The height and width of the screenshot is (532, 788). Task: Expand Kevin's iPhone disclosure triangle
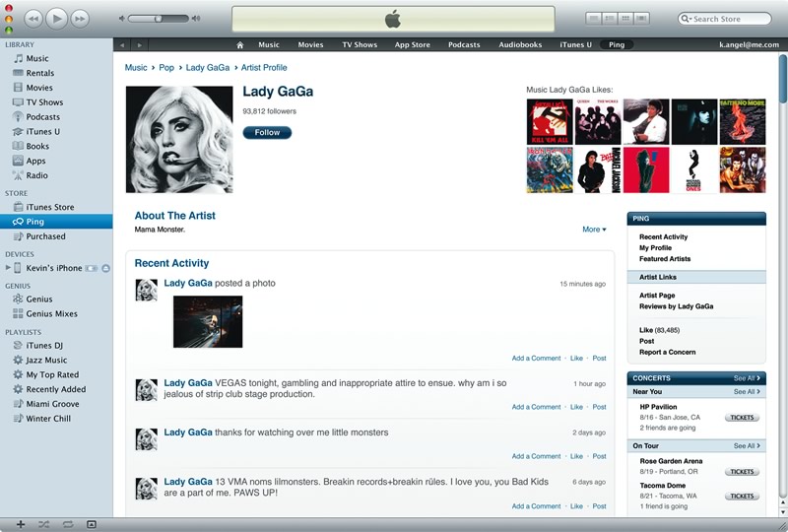click(x=8, y=268)
